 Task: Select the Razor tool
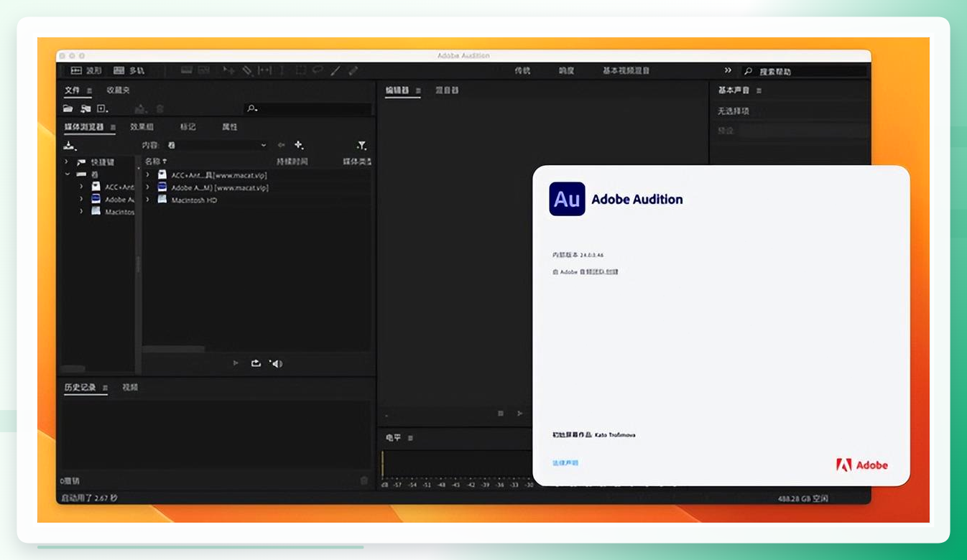[x=247, y=70]
